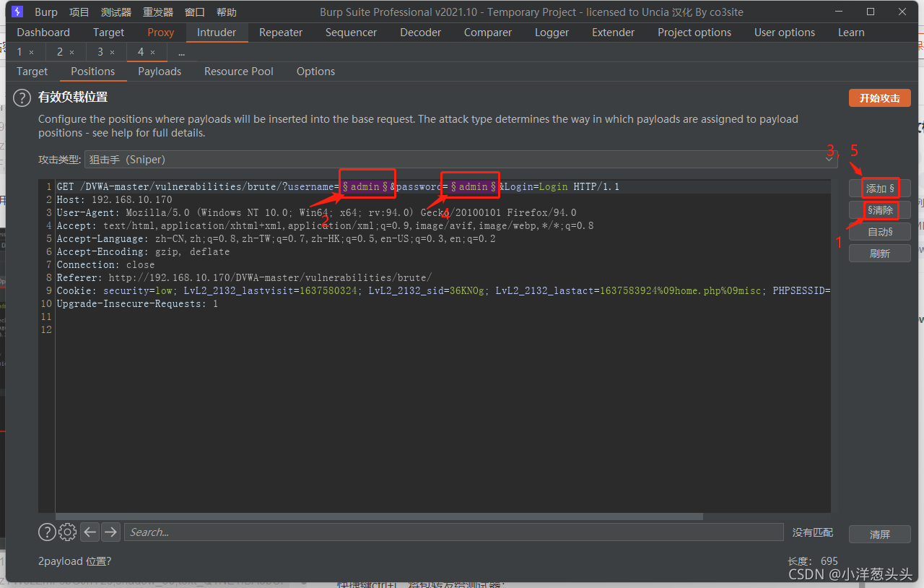
Task: Click the 2payload 位置 status text
Action: click(74, 561)
